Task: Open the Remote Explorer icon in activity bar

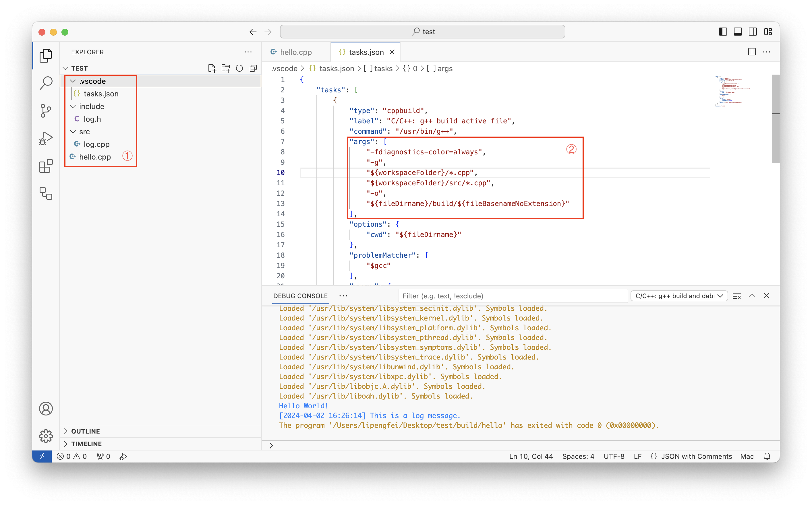Action: click(46, 193)
